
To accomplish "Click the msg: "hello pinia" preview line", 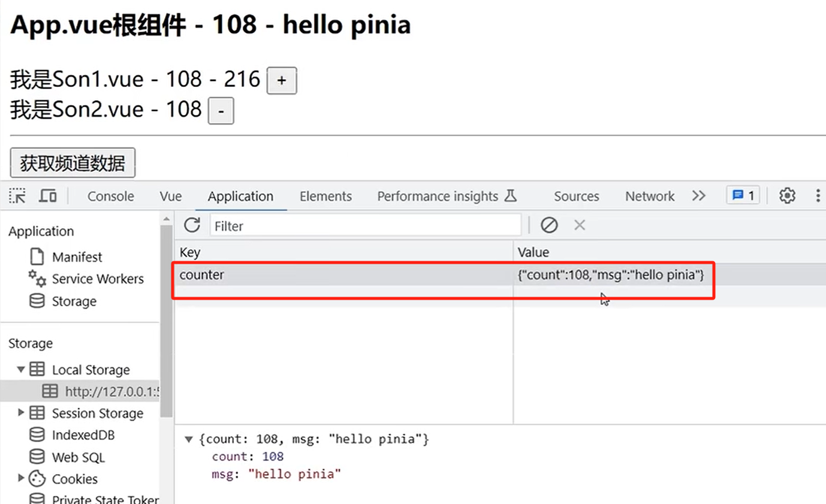I will point(276,475).
